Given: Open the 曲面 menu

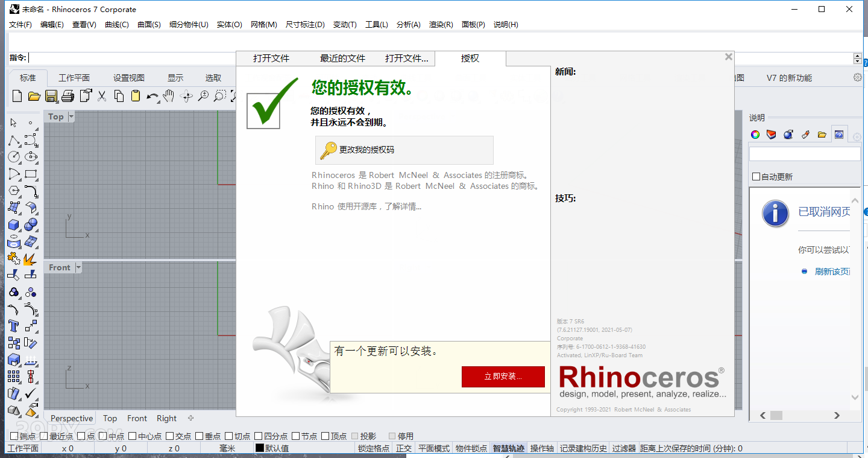Looking at the screenshot, I should 148,24.
